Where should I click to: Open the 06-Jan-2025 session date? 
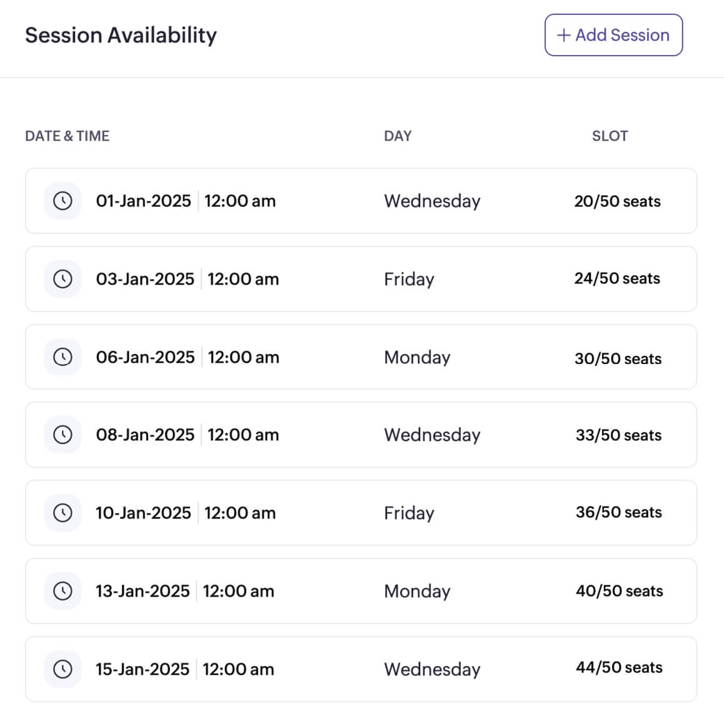145,357
